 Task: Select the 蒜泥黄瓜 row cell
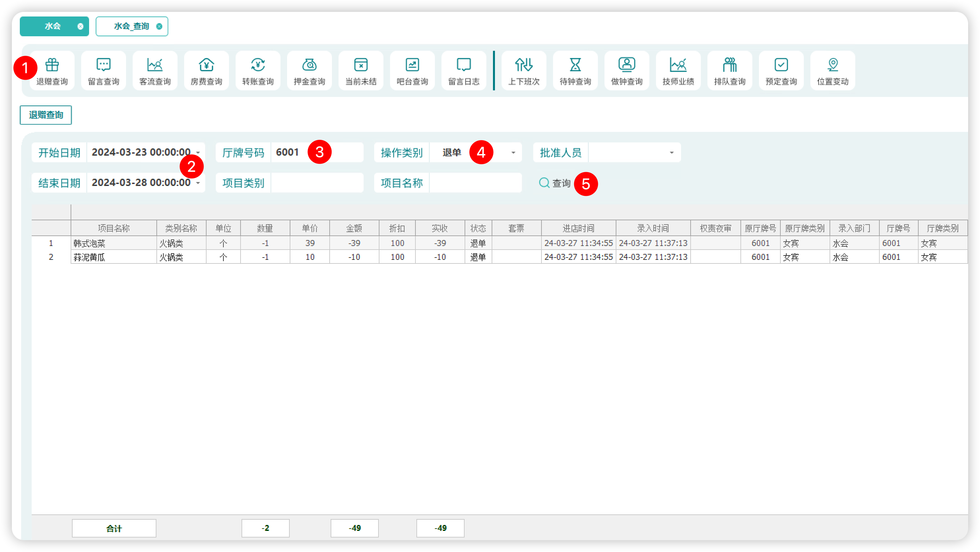pos(114,257)
